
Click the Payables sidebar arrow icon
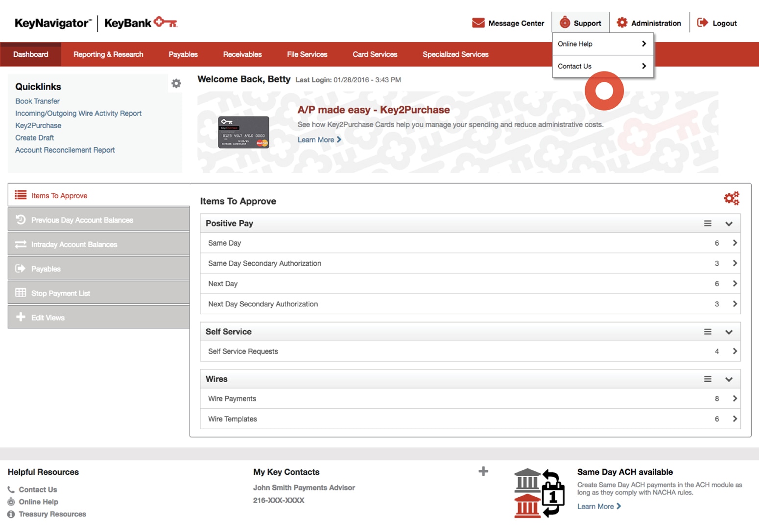pyautogui.click(x=21, y=268)
